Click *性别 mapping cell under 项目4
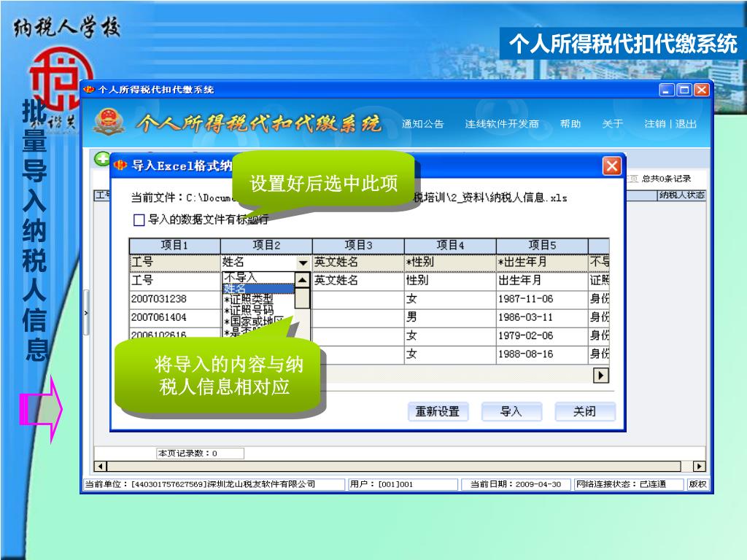 (450, 262)
